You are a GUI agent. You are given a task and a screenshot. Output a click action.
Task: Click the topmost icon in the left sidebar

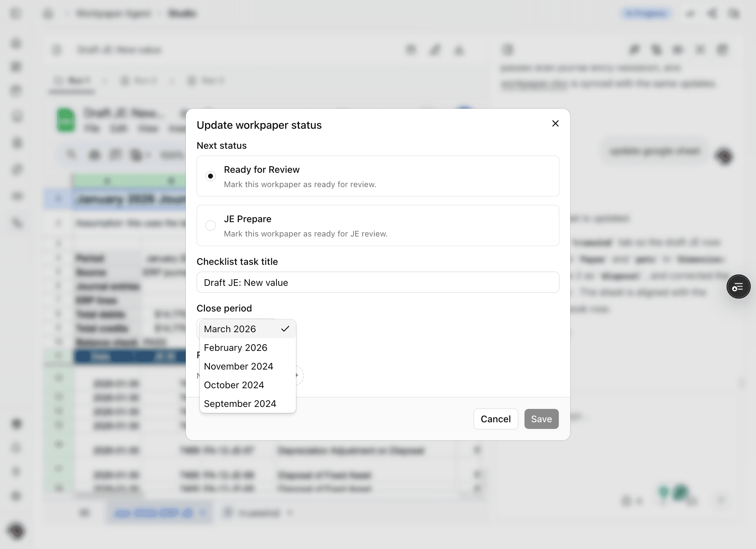(x=16, y=14)
